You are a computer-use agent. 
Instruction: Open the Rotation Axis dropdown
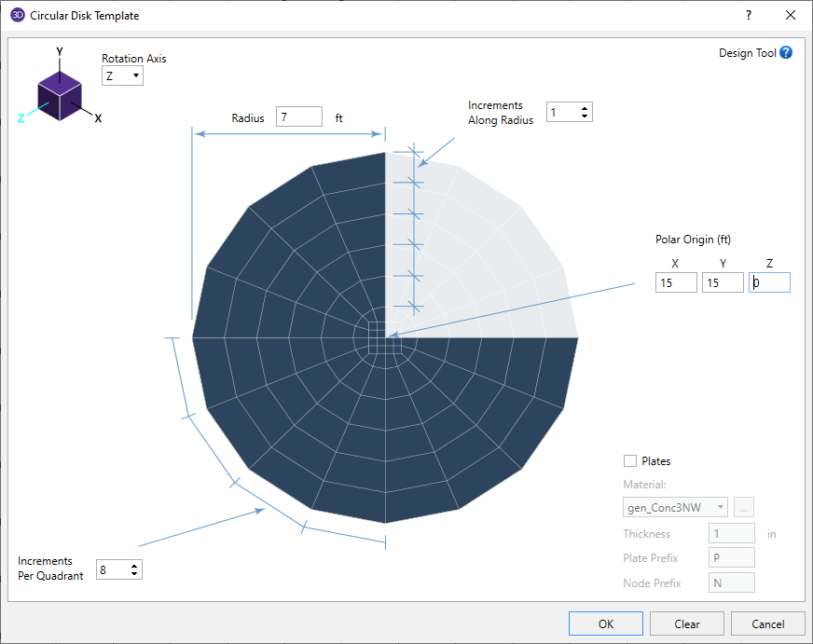pos(122,75)
